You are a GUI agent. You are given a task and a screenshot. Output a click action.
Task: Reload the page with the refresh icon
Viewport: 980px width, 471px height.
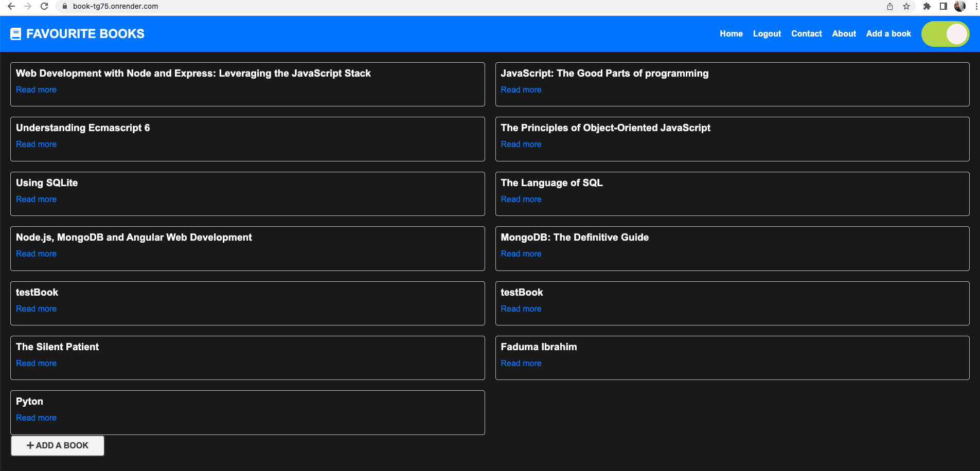pyautogui.click(x=44, y=7)
